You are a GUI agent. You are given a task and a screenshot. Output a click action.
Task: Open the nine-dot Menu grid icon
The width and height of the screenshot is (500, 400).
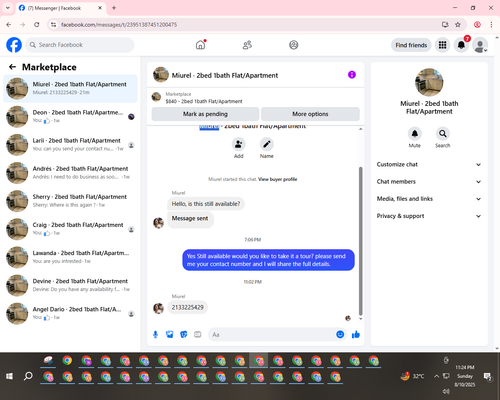[x=442, y=45]
